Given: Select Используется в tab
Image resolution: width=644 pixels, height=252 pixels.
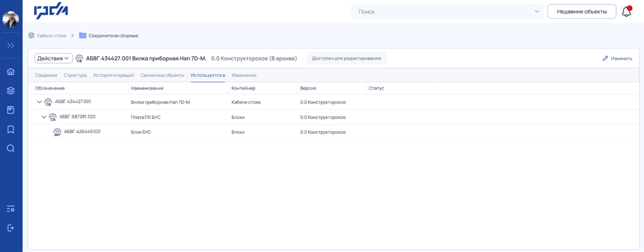Looking at the screenshot, I should (x=208, y=76).
